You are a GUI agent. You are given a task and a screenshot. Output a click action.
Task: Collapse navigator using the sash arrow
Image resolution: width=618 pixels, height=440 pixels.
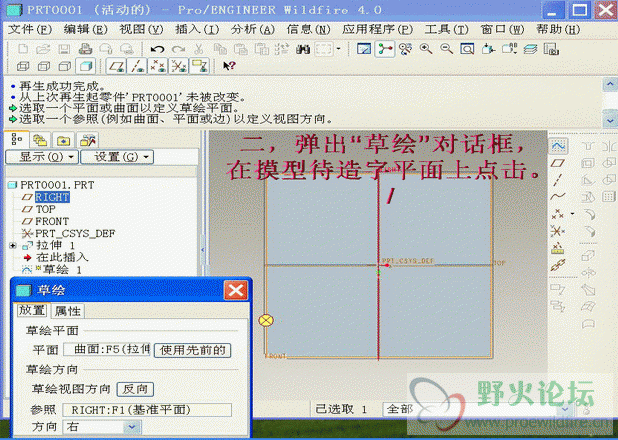click(x=203, y=250)
